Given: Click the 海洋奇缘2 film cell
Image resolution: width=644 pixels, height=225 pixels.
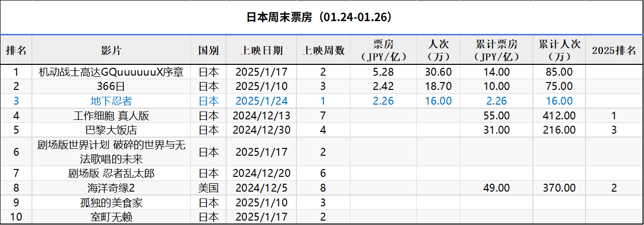Looking at the screenshot, I should (111, 188).
